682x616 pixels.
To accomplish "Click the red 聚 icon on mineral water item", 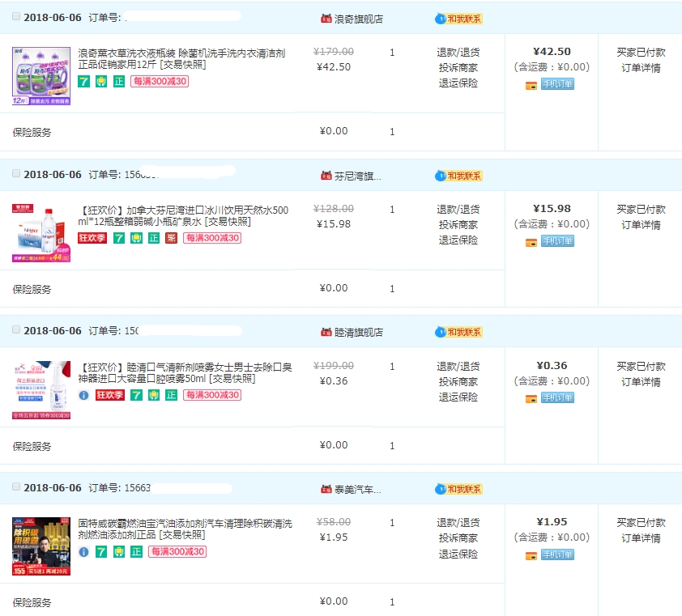I will tap(171, 238).
